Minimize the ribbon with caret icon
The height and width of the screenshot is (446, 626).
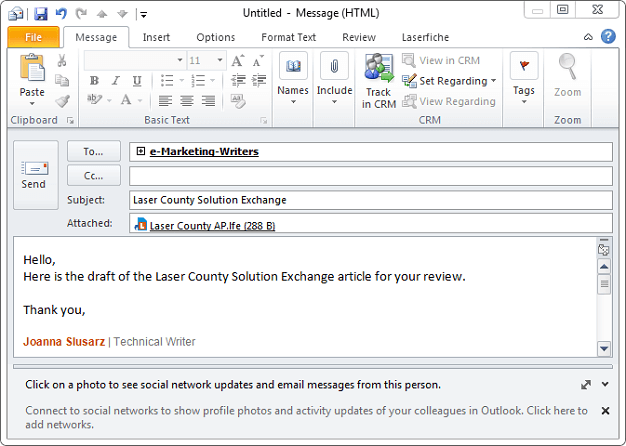588,37
